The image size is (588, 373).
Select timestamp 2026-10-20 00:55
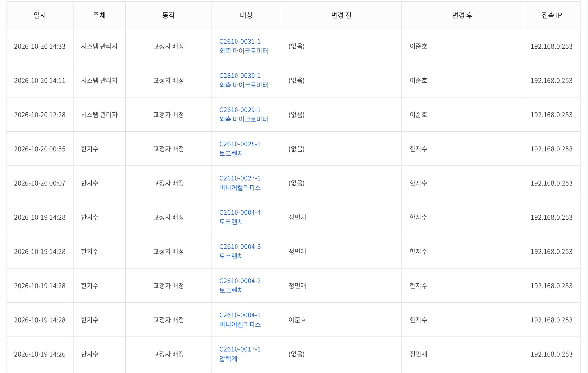[x=40, y=149]
